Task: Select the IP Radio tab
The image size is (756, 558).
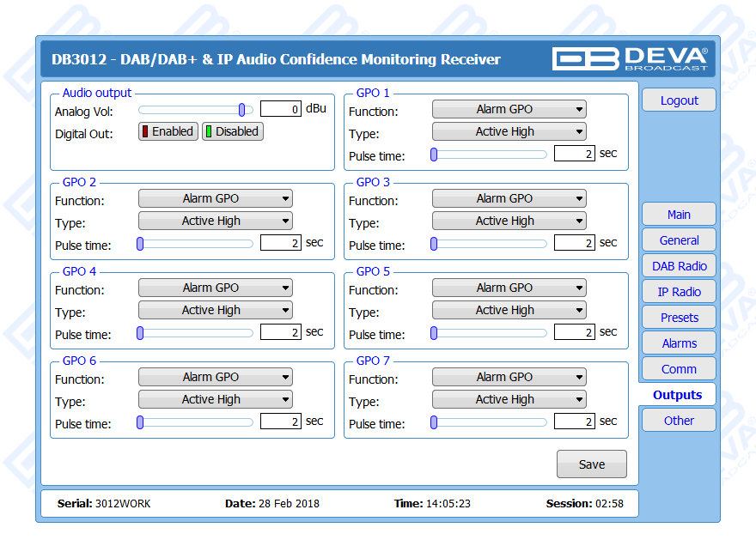Action: (x=679, y=292)
